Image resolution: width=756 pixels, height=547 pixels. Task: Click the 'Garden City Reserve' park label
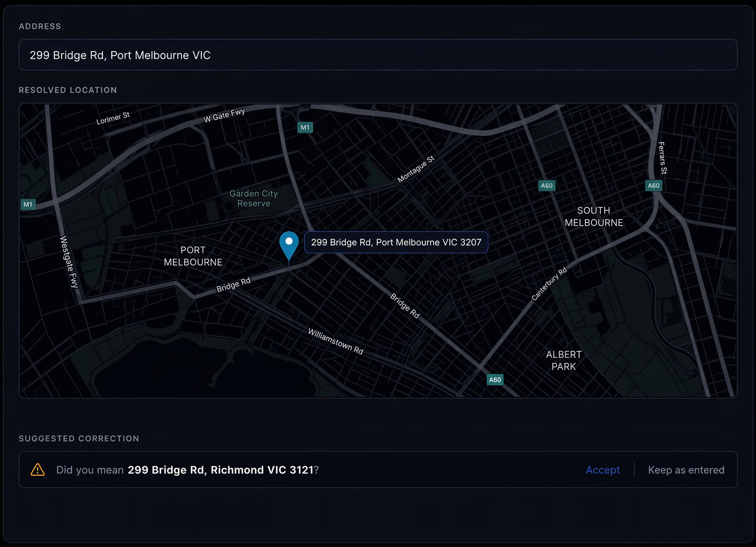tap(254, 198)
